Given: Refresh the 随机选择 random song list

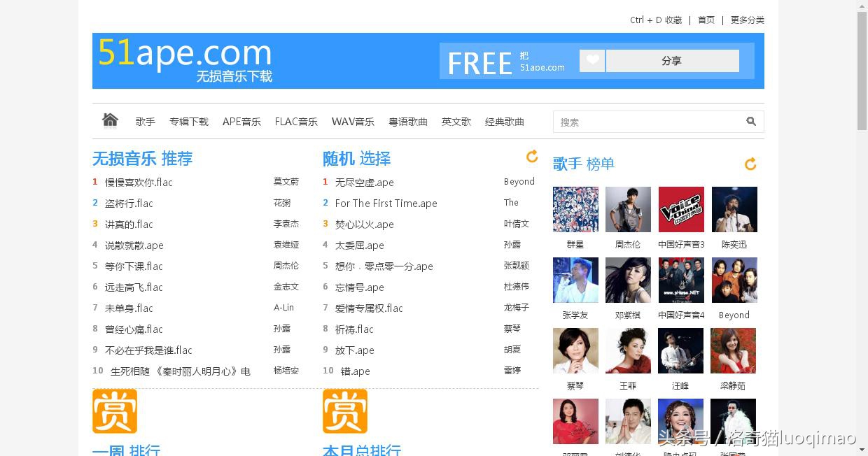Looking at the screenshot, I should click(x=532, y=157).
